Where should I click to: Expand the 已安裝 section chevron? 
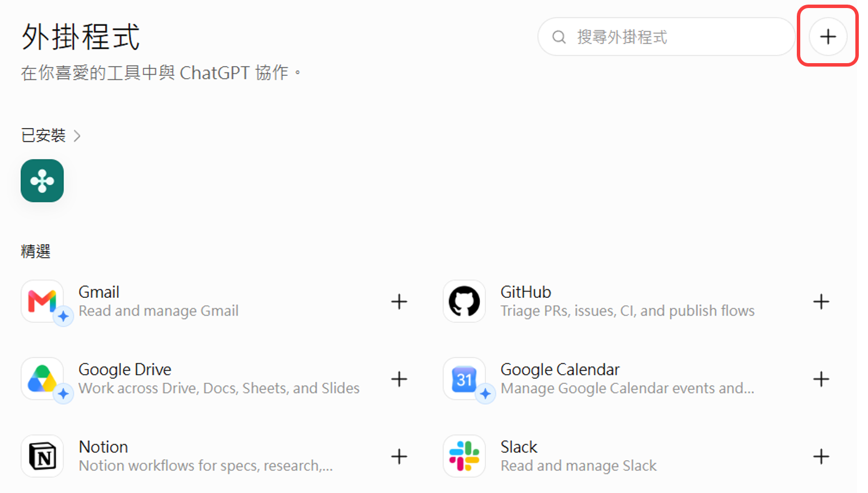77,136
